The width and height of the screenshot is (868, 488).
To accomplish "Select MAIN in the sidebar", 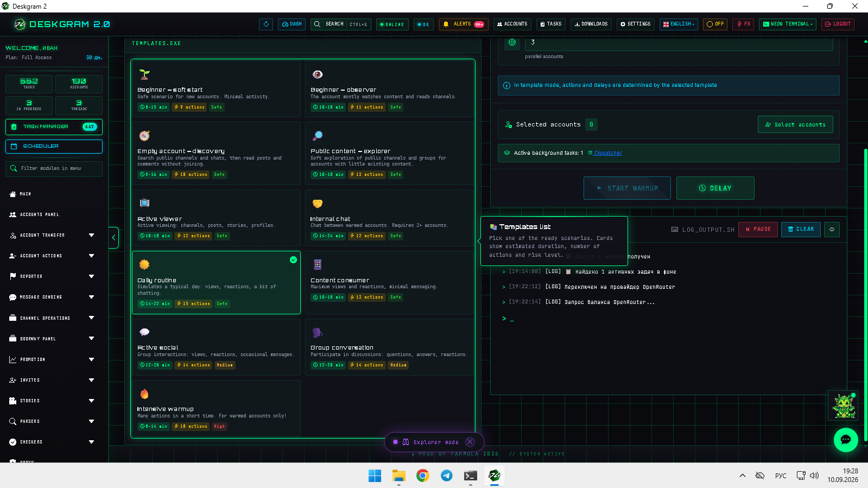I will coord(26,194).
